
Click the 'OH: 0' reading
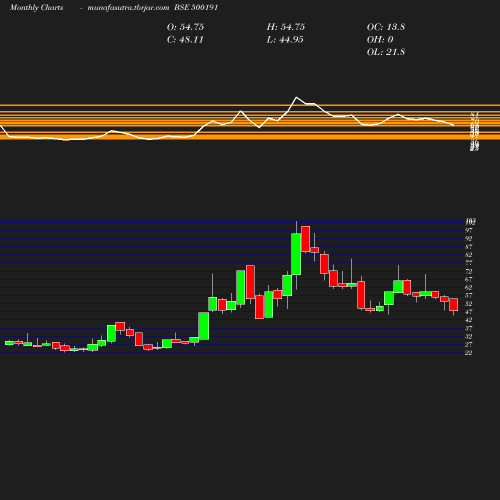(380, 40)
